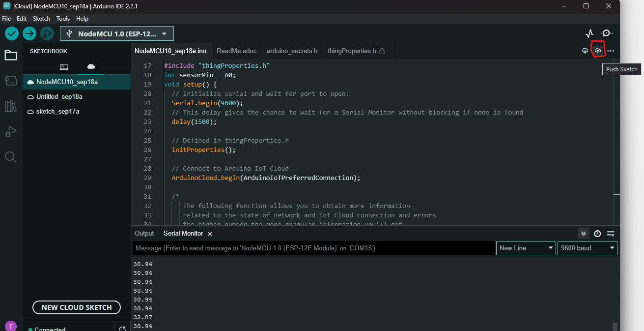The height and width of the screenshot is (331, 644).
Task: Switch to the Output panel tab
Action: pos(144,234)
